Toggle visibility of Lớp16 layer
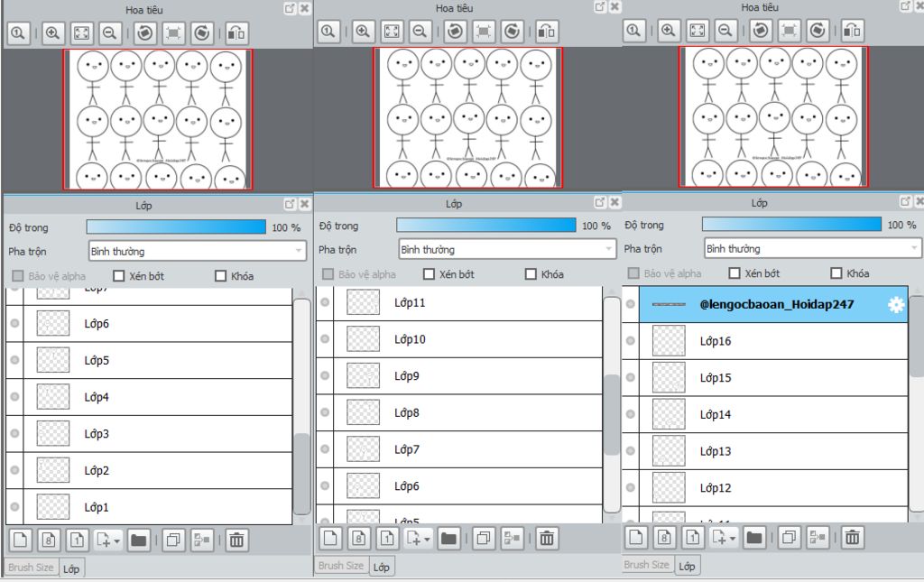 click(631, 340)
